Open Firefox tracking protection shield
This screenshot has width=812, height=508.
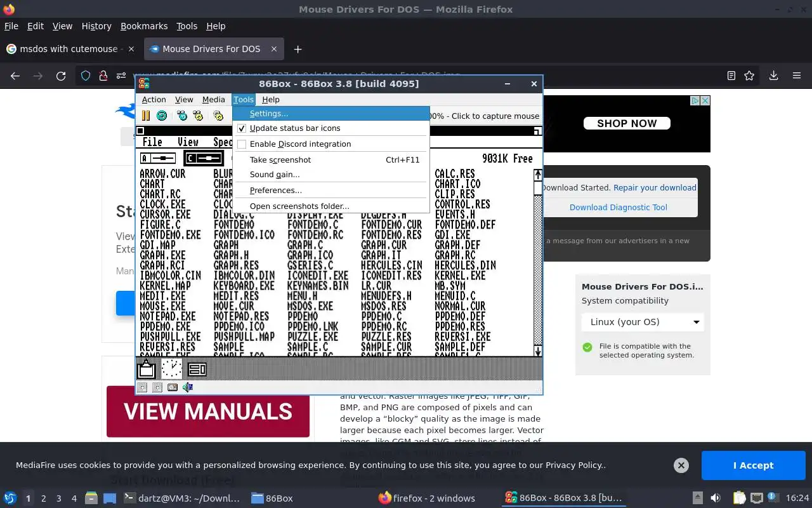point(86,76)
